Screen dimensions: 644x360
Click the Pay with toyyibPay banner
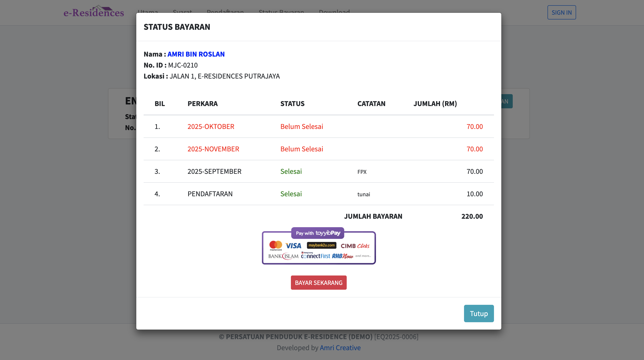point(318,233)
